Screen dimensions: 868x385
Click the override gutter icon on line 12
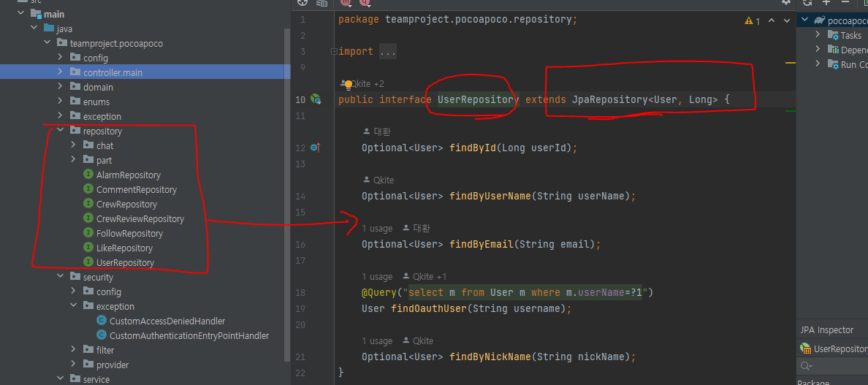(x=316, y=148)
